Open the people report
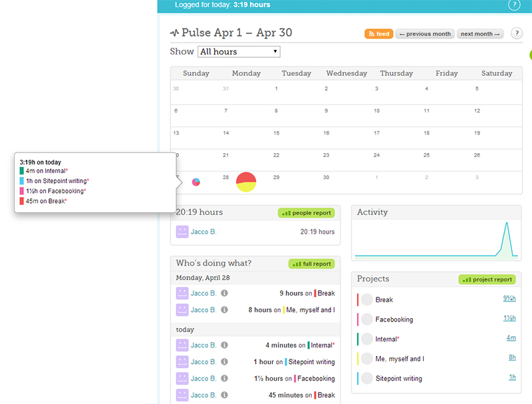 pos(307,213)
